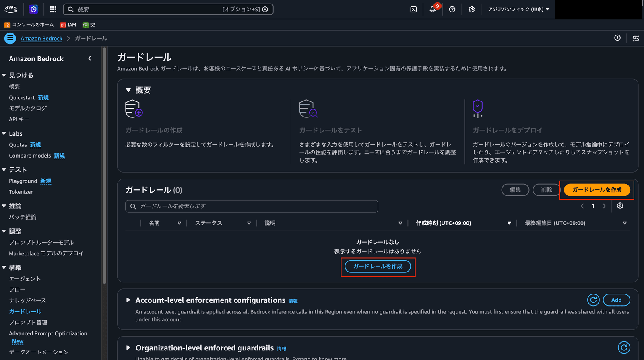Screen dimensions: 644x360
Task: Open Tokenizer in sidebar
Action: (x=21, y=192)
